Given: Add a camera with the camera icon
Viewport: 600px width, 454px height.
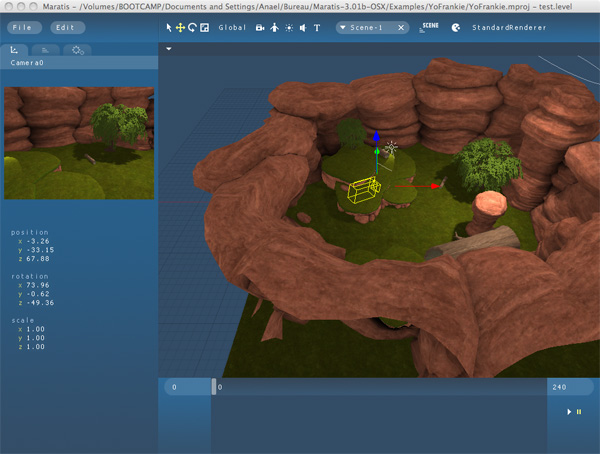Looking at the screenshot, I should tap(260, 28).
